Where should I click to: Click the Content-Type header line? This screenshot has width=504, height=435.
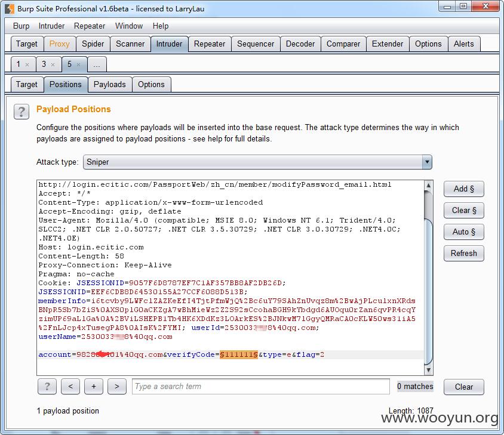(x=150, y=202)
